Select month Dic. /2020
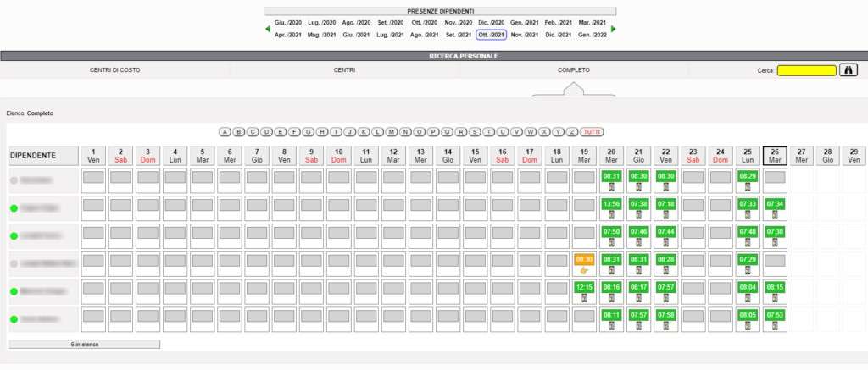Image resolution: width=868 pixels, height=370 pixels. [492, 23]
